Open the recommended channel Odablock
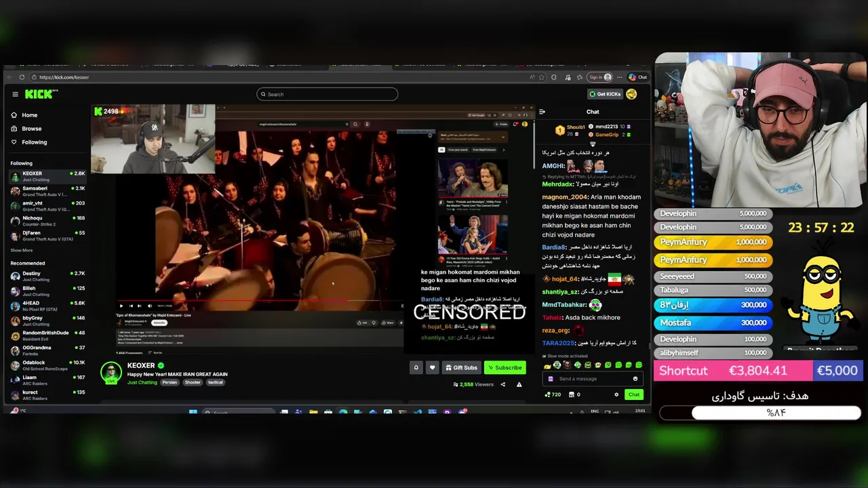Image resolution: width=868 pixels, height=488 pixels. 47,365
